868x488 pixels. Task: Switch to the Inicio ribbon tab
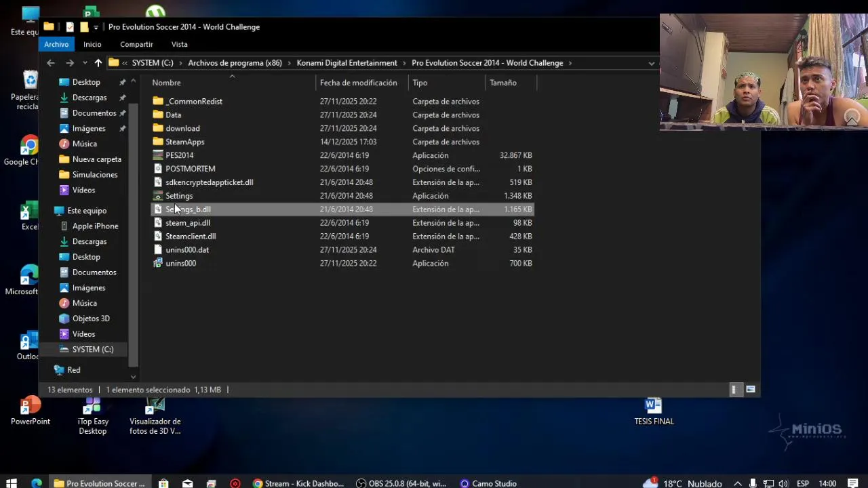(x=92, y=44)
